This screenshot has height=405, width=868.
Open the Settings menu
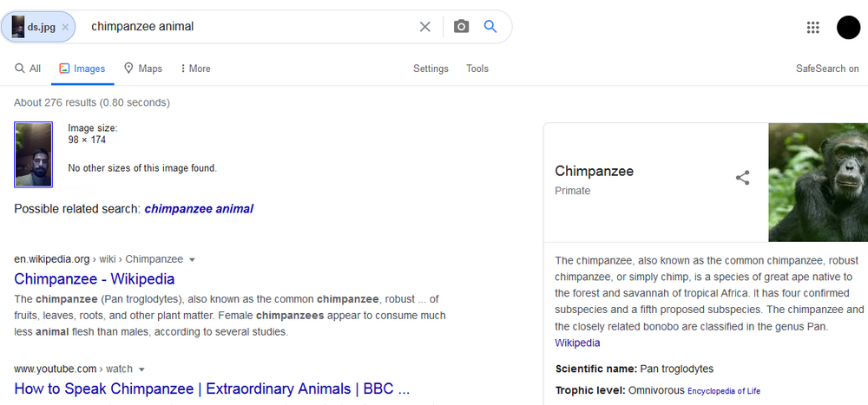[431, 69]
